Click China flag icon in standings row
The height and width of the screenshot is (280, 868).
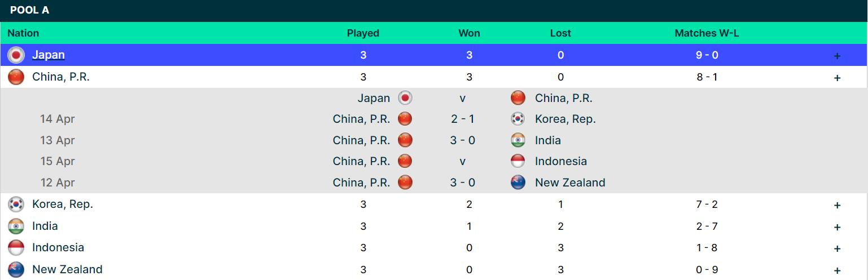coord(16,77)
